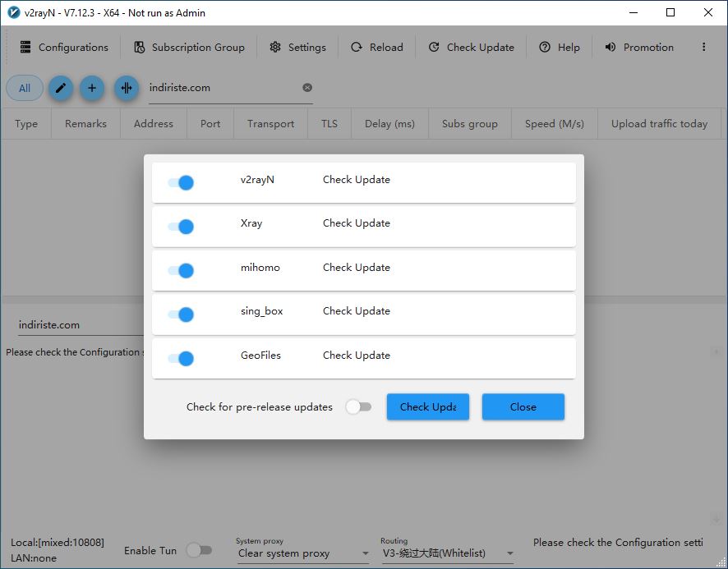This screenshot has width=728, height=569.
Task: Sort by Port column header
Action: tap(210, 124)
